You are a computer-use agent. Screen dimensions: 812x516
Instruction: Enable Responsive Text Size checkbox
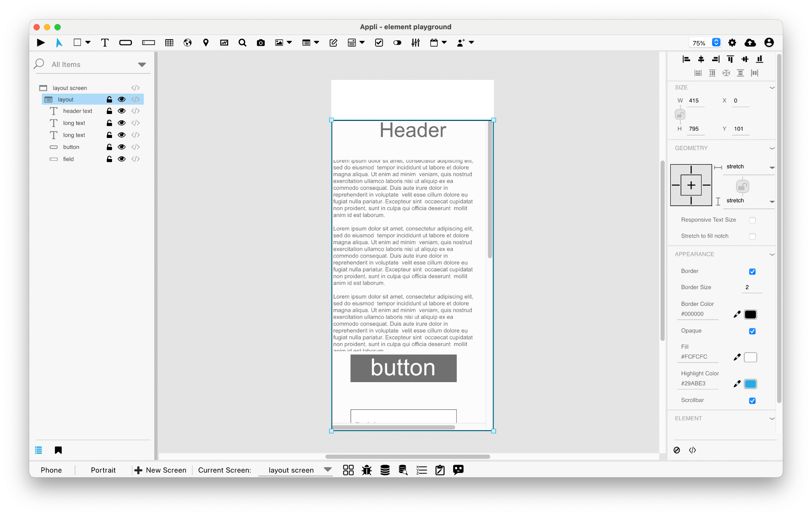click(x=752, y=220)
